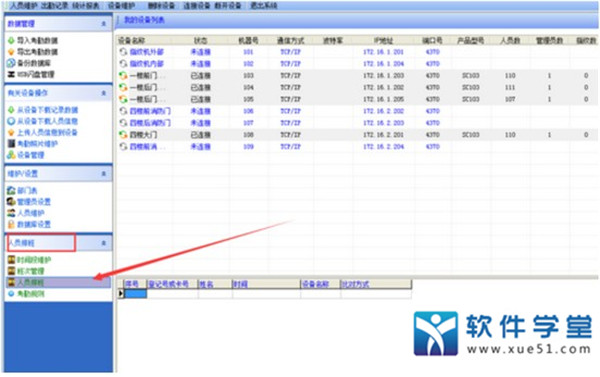Viewport: 600px width, 377px height.
Task: Open 导出考勤数据 via its orange arrow icon
Action: click(11, 52)
